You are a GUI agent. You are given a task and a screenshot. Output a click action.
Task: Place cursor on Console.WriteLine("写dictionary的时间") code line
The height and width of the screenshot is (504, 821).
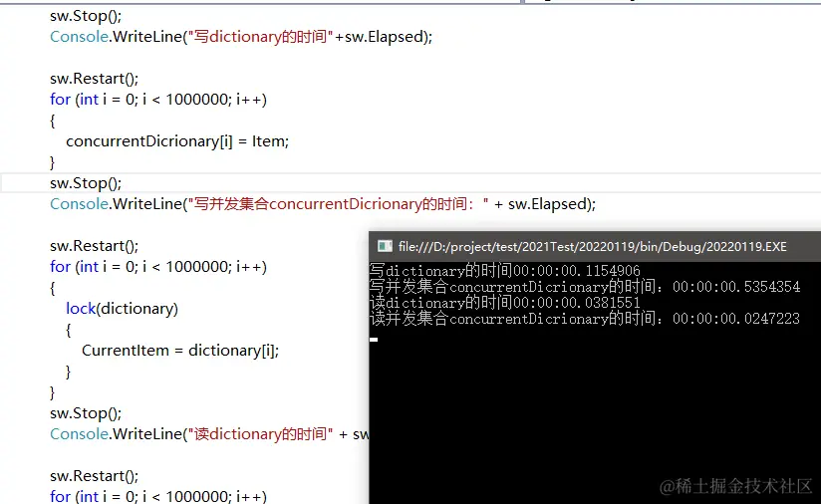[241, 37]
